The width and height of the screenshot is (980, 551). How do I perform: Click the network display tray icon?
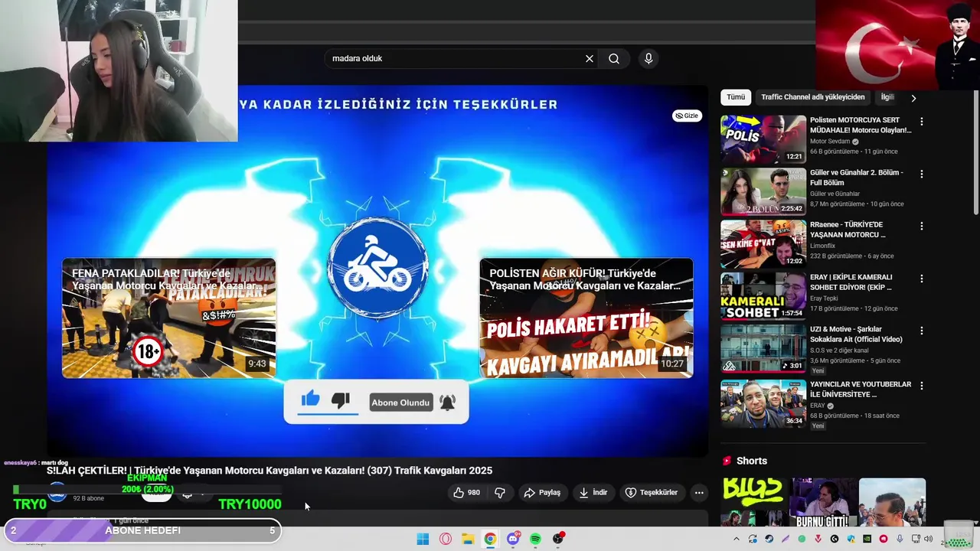click(x=916, y=539)
